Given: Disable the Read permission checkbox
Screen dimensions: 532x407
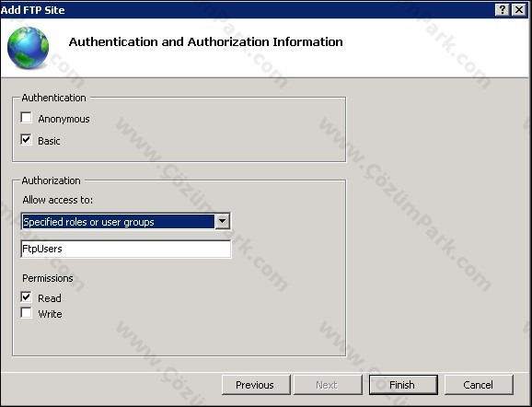Looking at the screenshot, I should click(x=26, y=297).
